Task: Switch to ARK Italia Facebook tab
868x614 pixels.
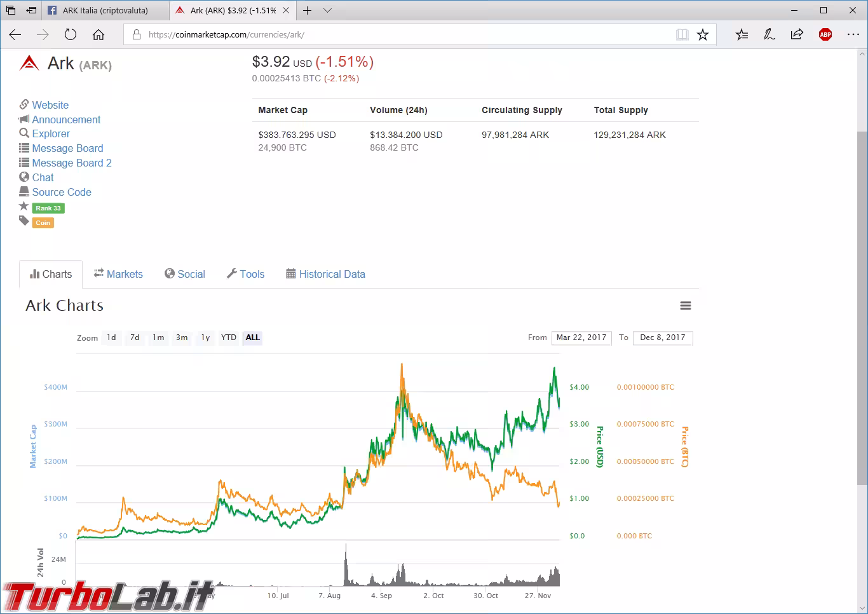Action: pyautogui.click(x=105, y=10)
